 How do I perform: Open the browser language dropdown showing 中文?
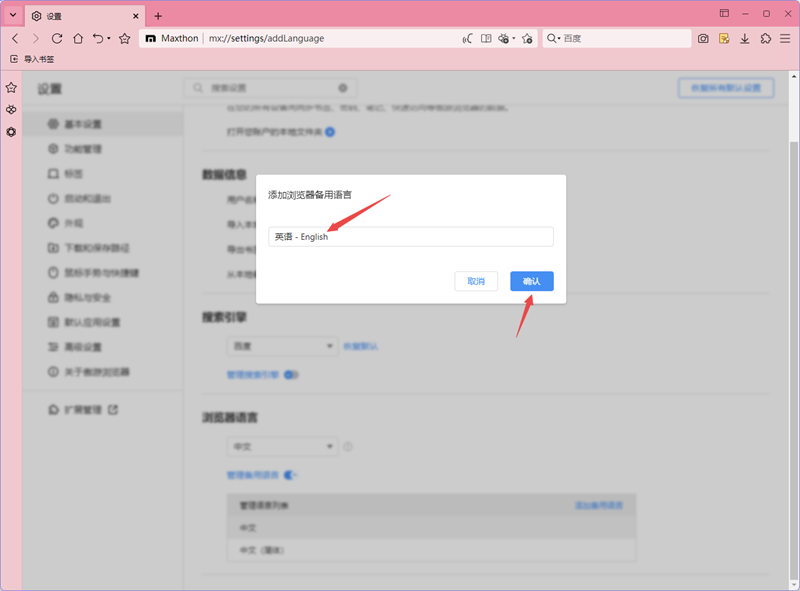(281, 446)
